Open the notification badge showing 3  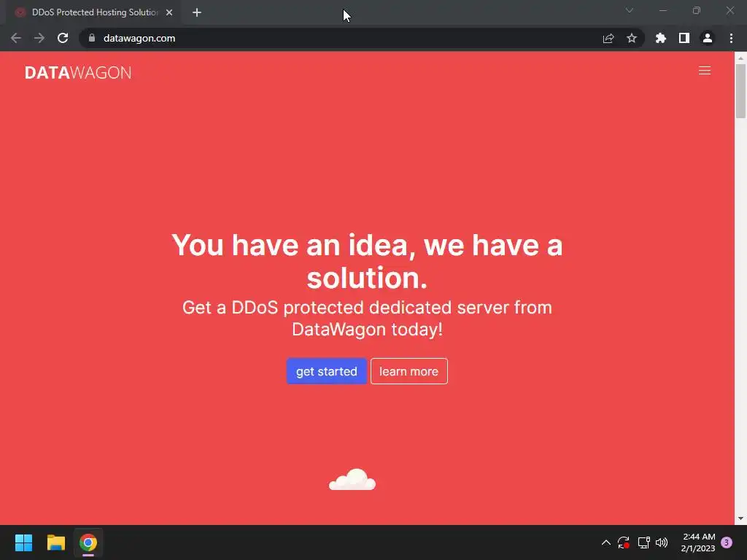point(727,542)
